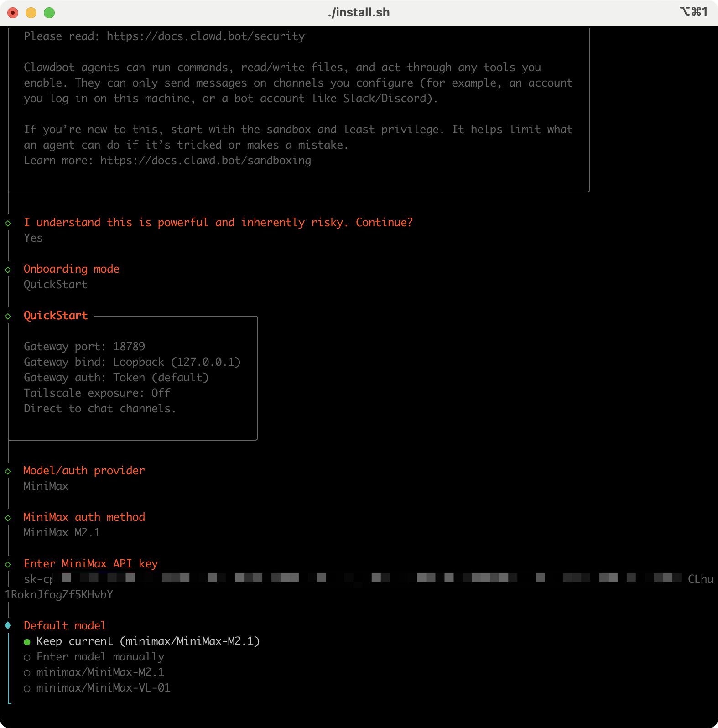Choose the standalone minimax/MiniMax-M2.1 list option
718x728 pixels.
click(27, 673)
